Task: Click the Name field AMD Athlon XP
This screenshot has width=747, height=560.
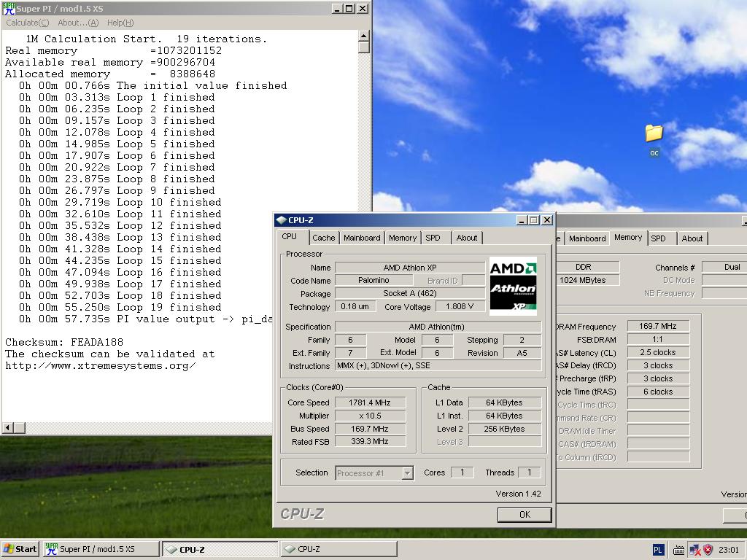Action: click(410, 268)
